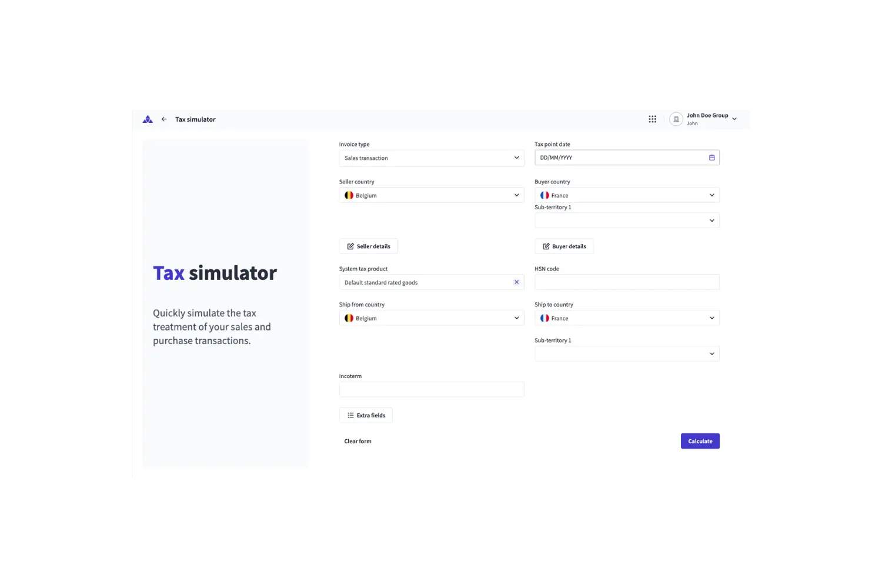Viewport: 882px width, 588px height.
Task: Click the Belgium flag in Ship from country
Action: pyautogui.click(x=349, y=318)
